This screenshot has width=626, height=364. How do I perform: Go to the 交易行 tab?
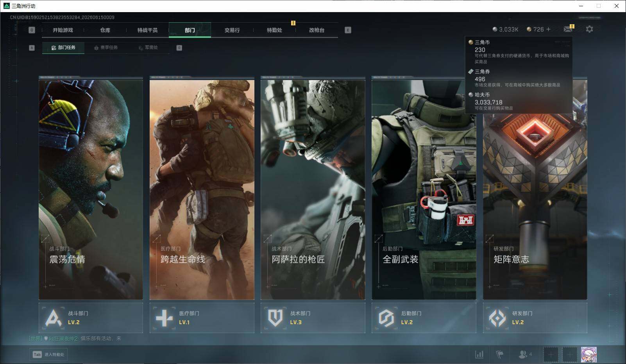(232, 30)
